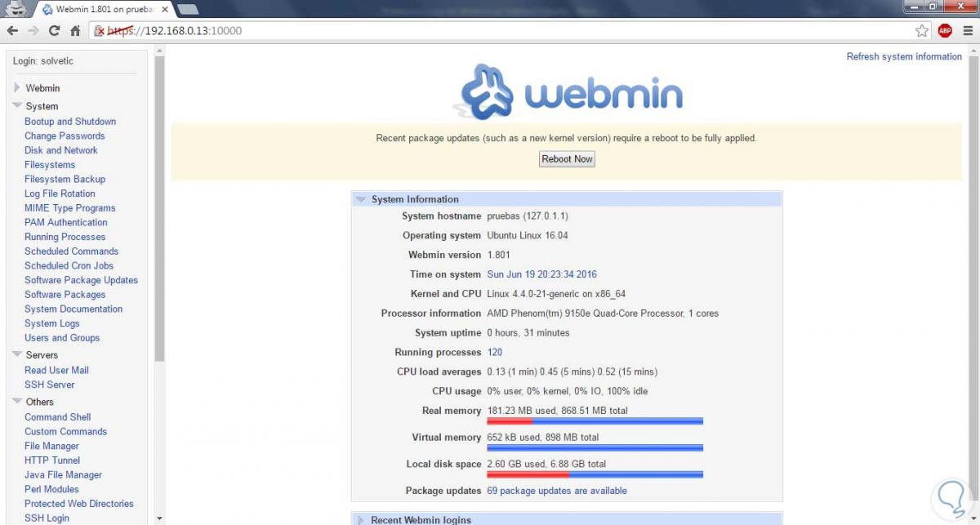Open HTTP Tunnel module

point(52,460)
